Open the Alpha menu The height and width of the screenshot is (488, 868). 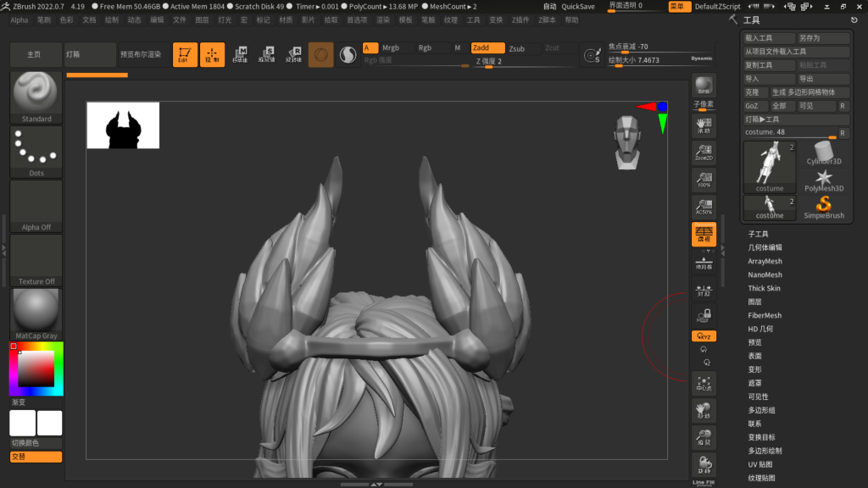19,20
